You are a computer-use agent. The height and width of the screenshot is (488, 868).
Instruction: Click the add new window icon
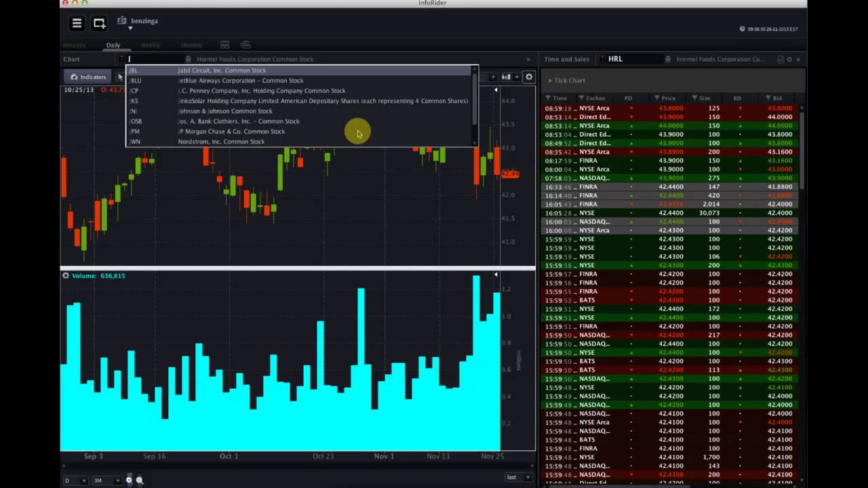(100, 23)
